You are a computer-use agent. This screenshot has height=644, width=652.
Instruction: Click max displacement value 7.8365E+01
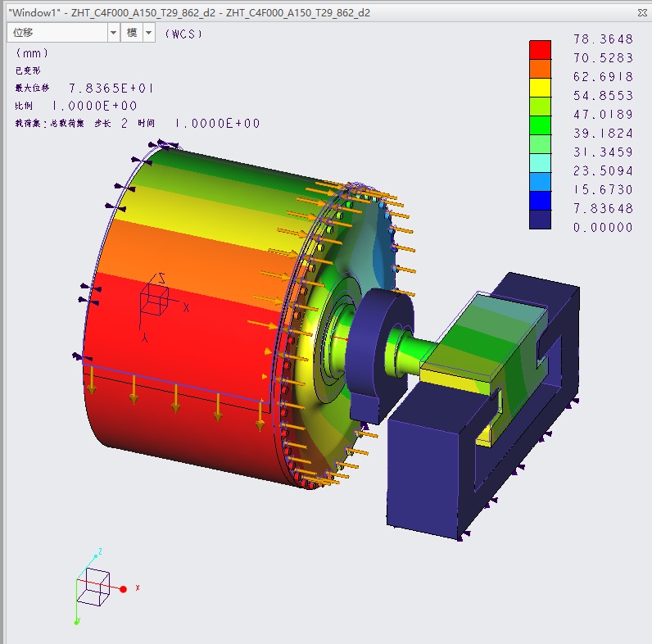tap(111, 88)
